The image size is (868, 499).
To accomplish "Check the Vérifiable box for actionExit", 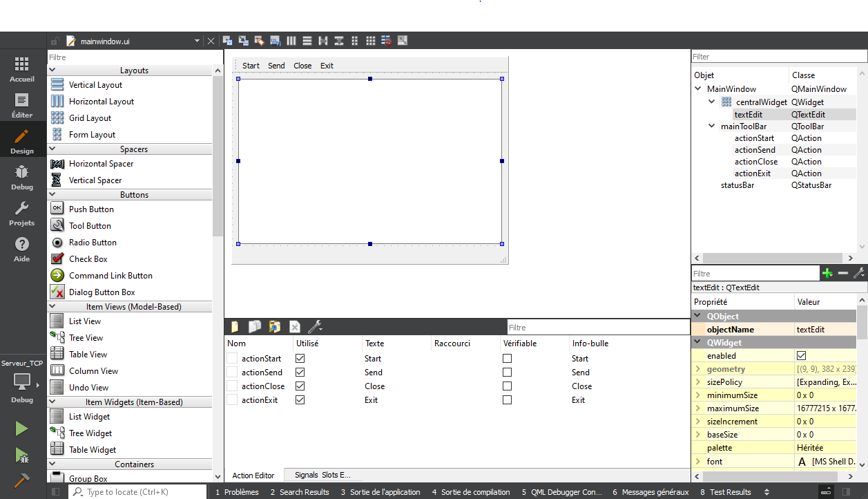I will pyautogui.click(x=507, y=399).
